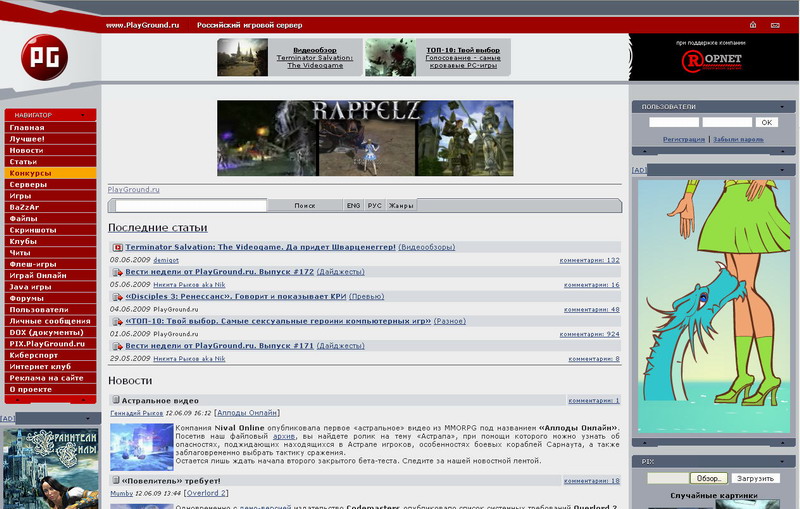Open Java игры menu item
The height and width of the screenshot is (509, 800).
pos(51,287)
